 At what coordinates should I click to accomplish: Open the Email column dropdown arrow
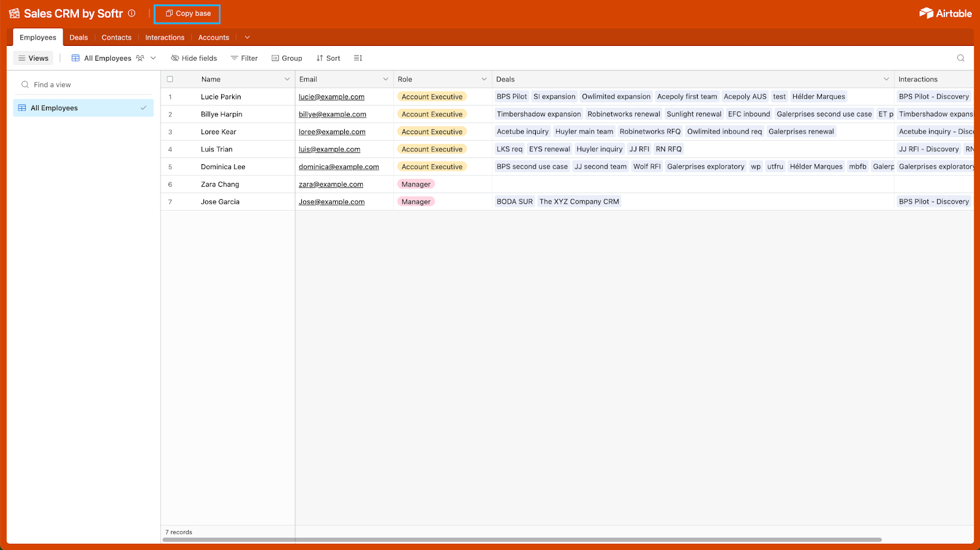(x=385, y=79)
